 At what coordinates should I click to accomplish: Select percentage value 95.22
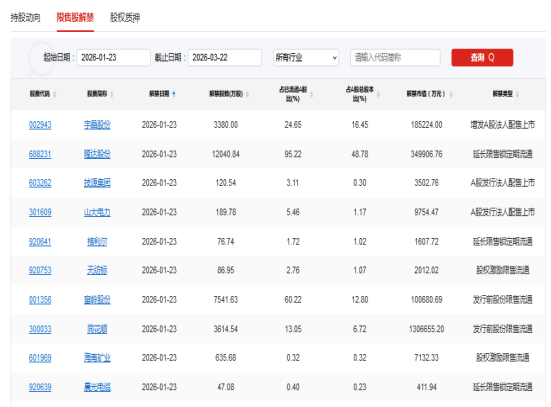293,154
